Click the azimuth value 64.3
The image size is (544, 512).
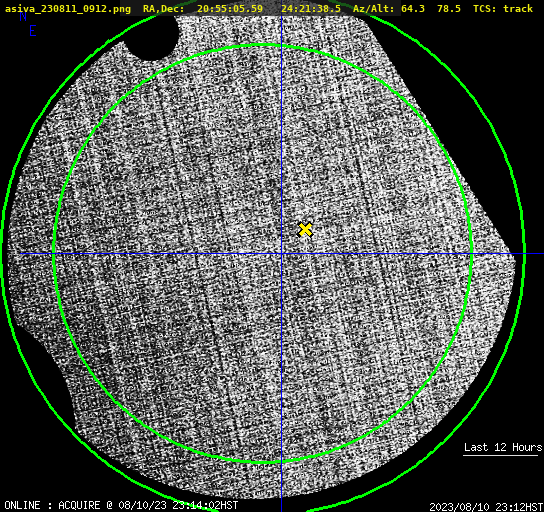click(x=413, y=8)
